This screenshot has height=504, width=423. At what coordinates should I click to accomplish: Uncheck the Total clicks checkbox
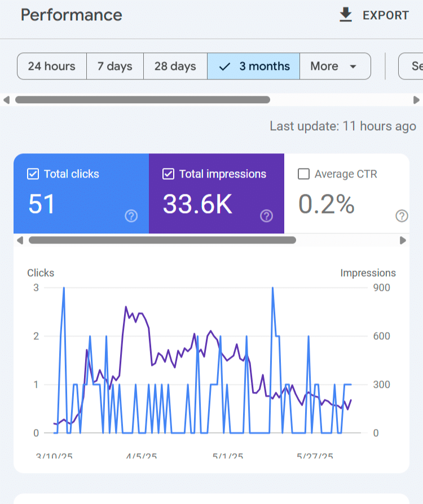click(33, 174)
